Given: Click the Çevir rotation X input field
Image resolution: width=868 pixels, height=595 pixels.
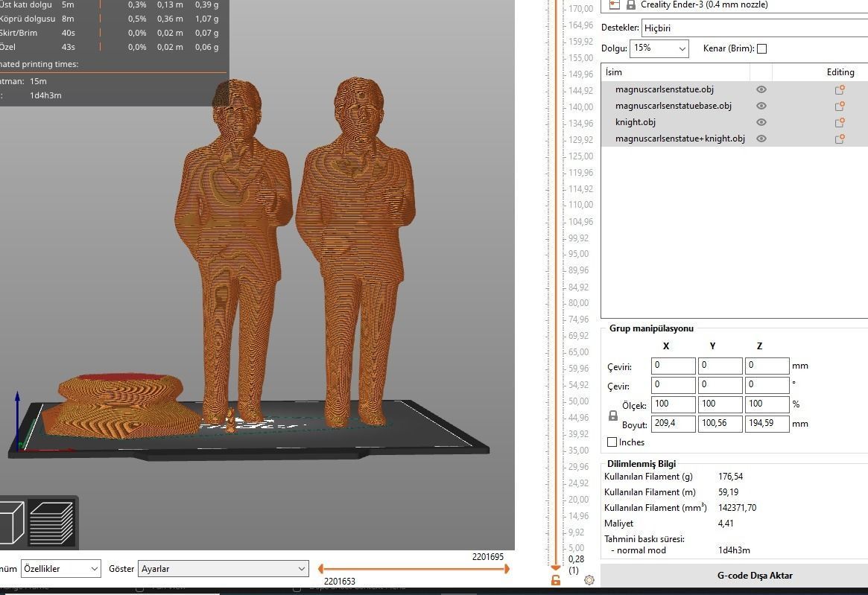Looking at the screenshot, I should pos(673,385).
